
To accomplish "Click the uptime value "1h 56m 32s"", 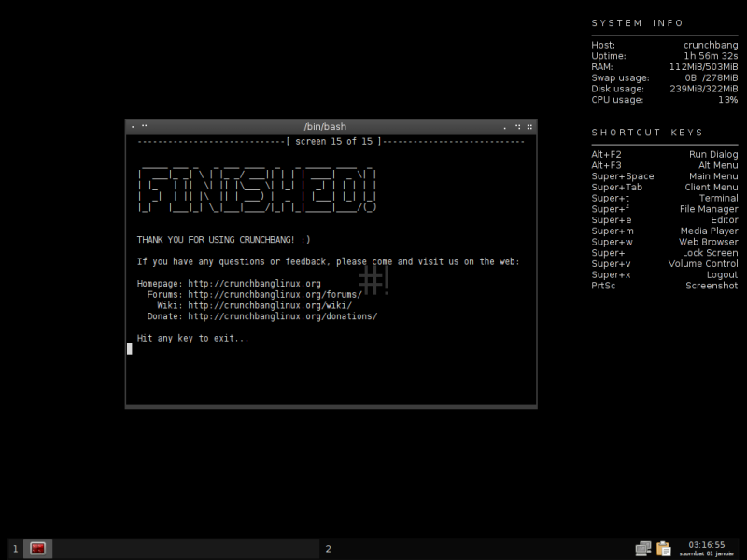I will pyautogui.click(x=711, y=56).
